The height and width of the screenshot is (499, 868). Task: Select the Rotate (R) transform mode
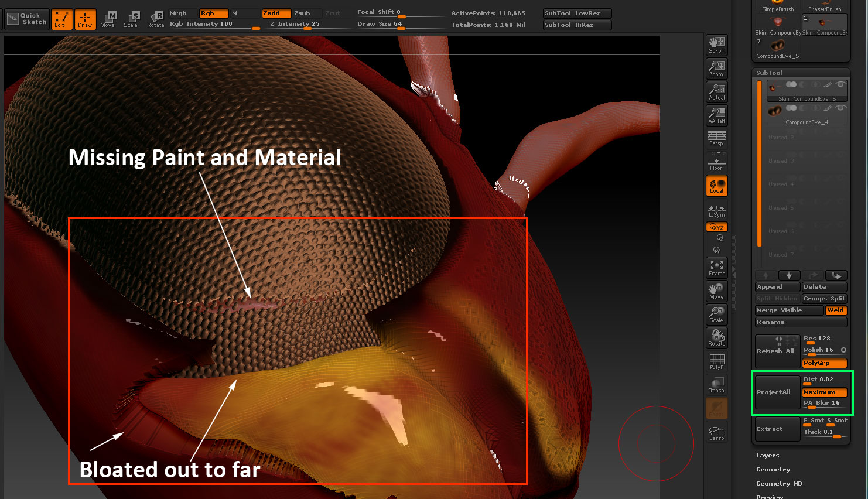point(156,19)
